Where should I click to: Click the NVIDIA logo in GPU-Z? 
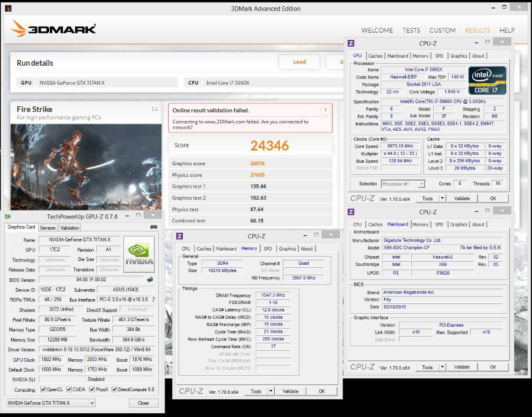coord(139,254)
